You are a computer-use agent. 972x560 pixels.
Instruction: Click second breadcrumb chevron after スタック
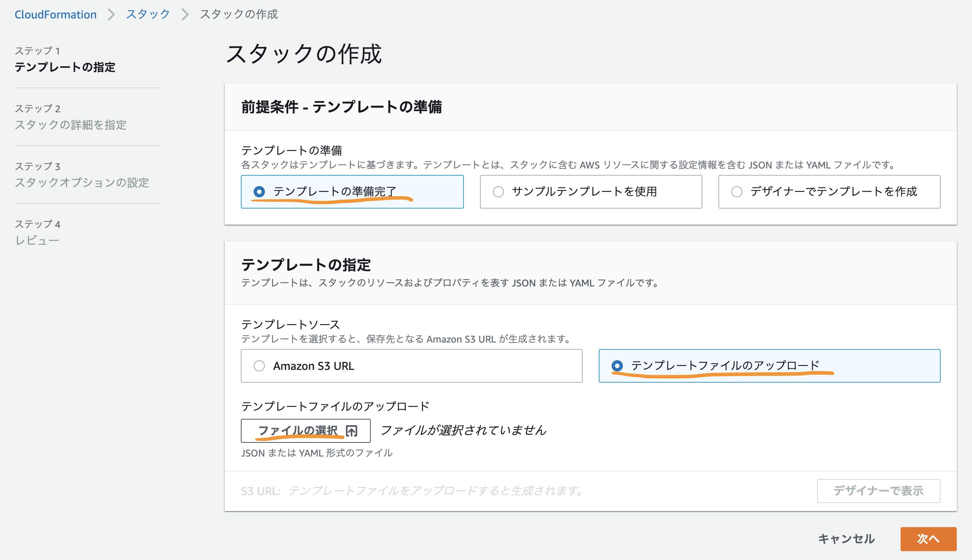pyautogui.click(x=185, y=14)
